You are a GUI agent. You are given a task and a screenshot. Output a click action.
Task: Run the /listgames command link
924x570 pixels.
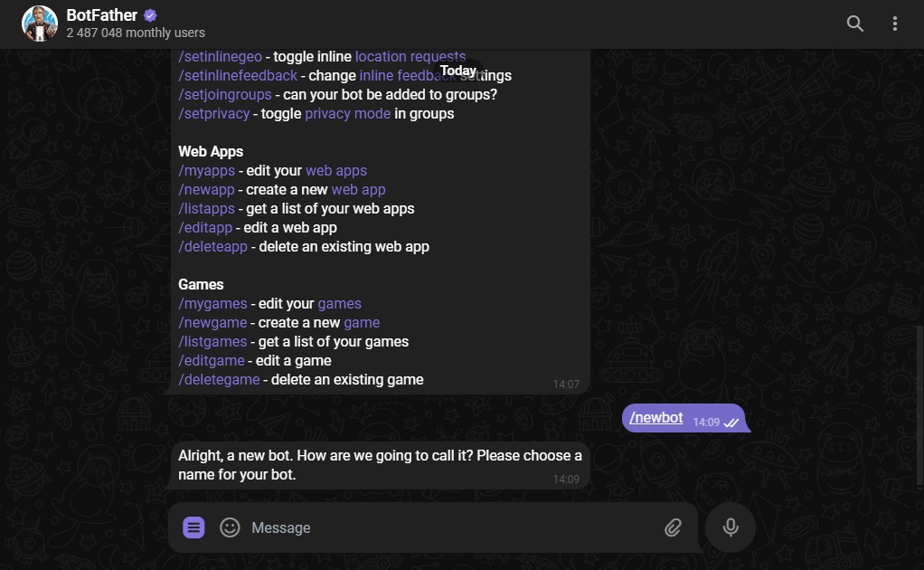pyautogui.click(x=212, y=342)
